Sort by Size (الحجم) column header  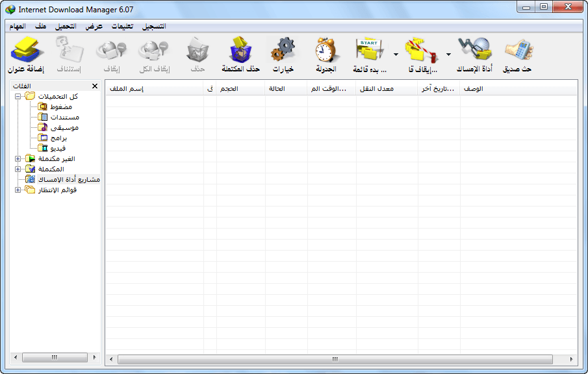click(240, 88)
